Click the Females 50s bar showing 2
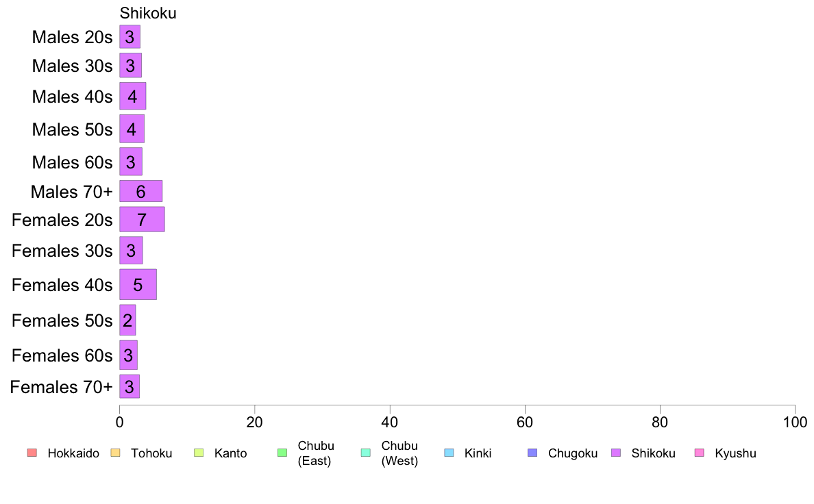814x504 pixels. (x=127, y=320)
